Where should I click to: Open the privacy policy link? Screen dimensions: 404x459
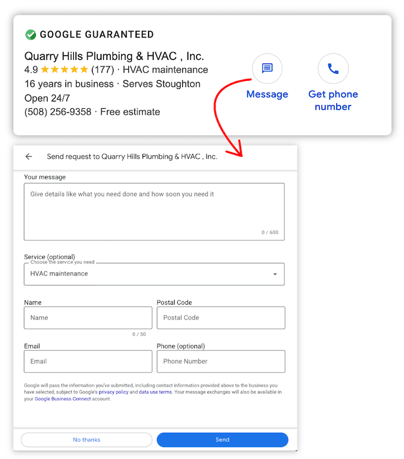click(113, 392)
